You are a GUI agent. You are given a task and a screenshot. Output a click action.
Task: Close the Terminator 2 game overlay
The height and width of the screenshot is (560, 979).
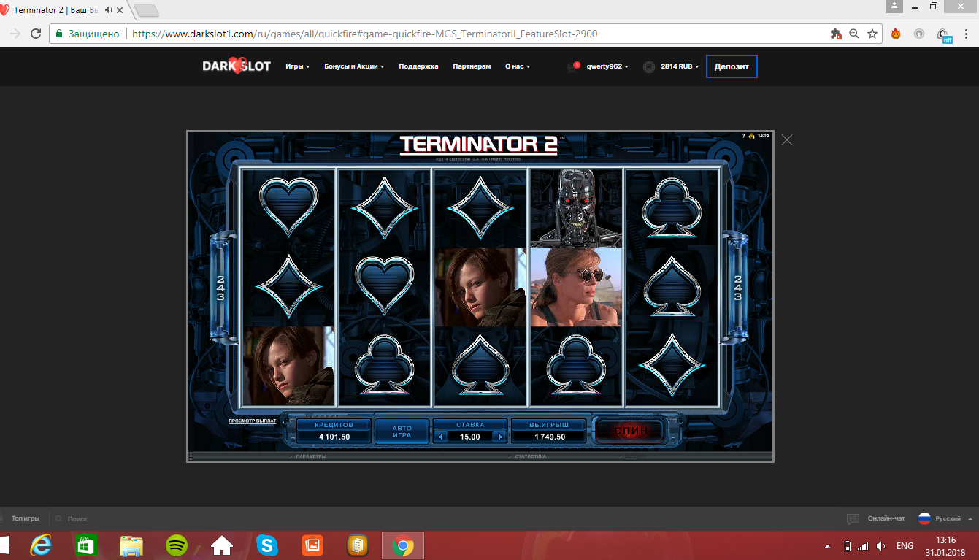pyautogui.click(x=787, y=139)
